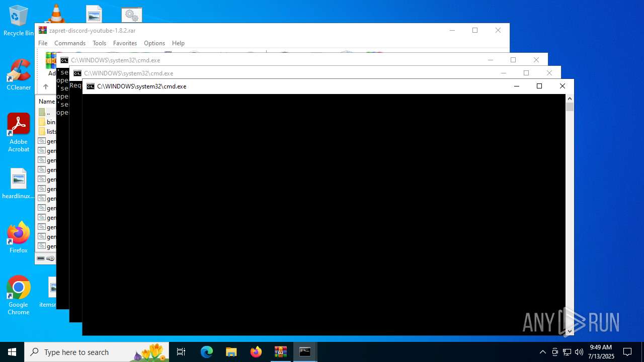Select the 'lists' folder in WinRAR list
644x362 pixels.
46,132
